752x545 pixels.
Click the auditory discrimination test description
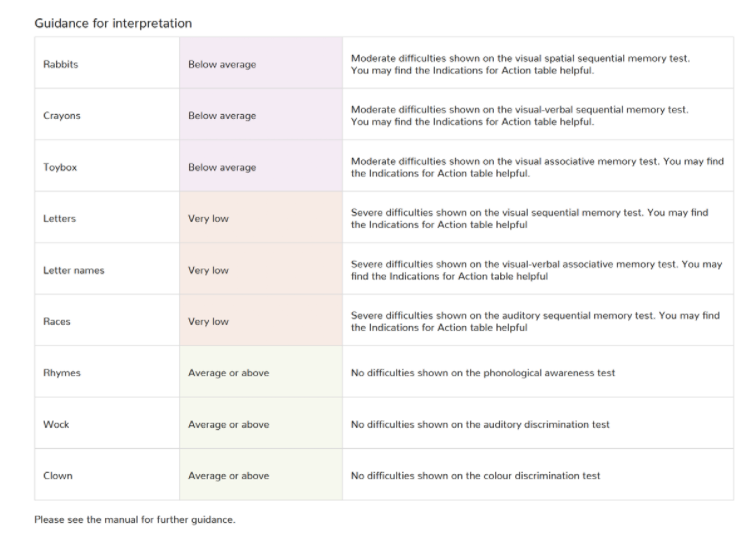pos(480,424)
